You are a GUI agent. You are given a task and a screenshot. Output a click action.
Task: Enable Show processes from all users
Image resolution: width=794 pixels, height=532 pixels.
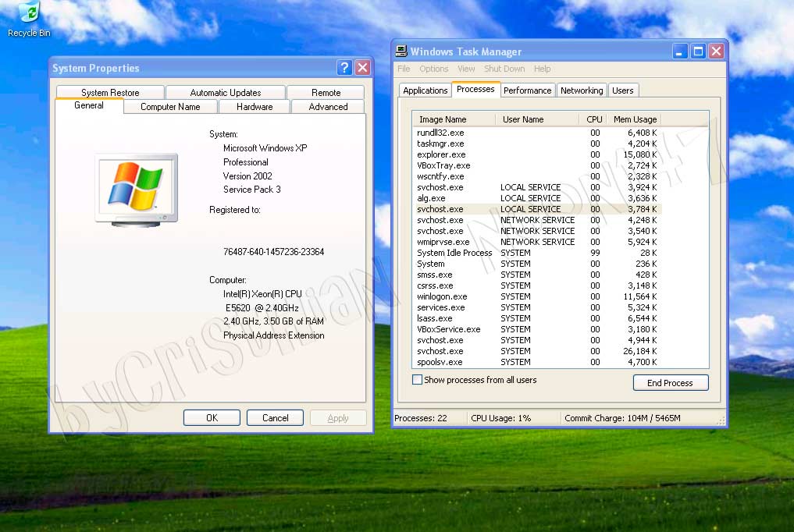tap(417, 380)
